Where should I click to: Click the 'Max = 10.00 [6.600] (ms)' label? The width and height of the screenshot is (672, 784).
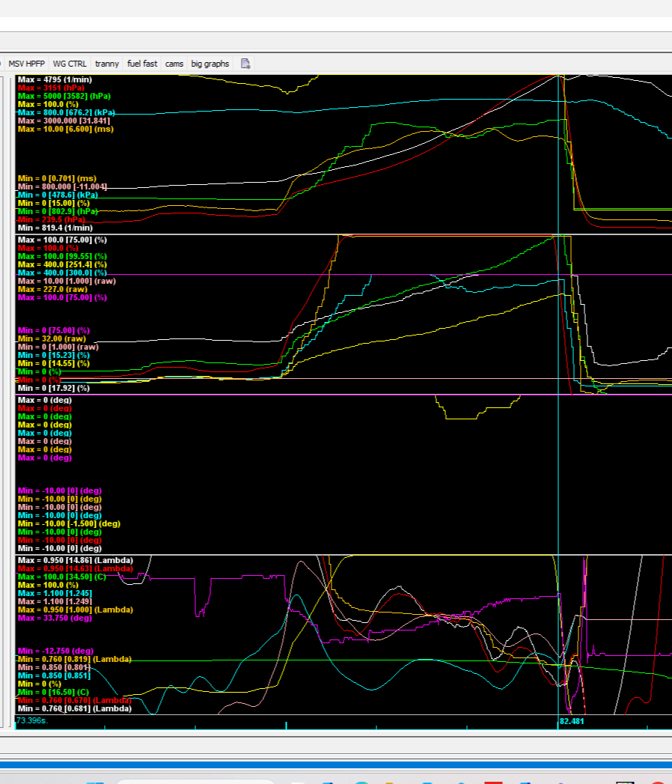[x=66, y=129]
